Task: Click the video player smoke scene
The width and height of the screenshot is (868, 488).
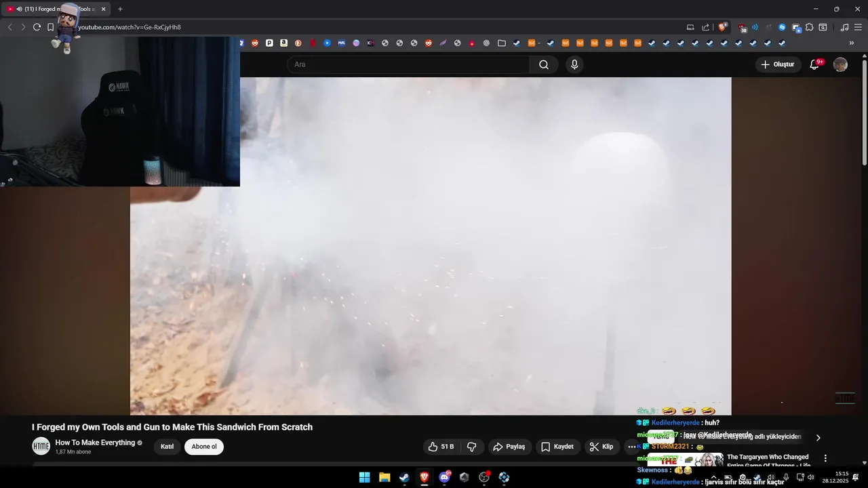Action: click(x=431, y=246)
